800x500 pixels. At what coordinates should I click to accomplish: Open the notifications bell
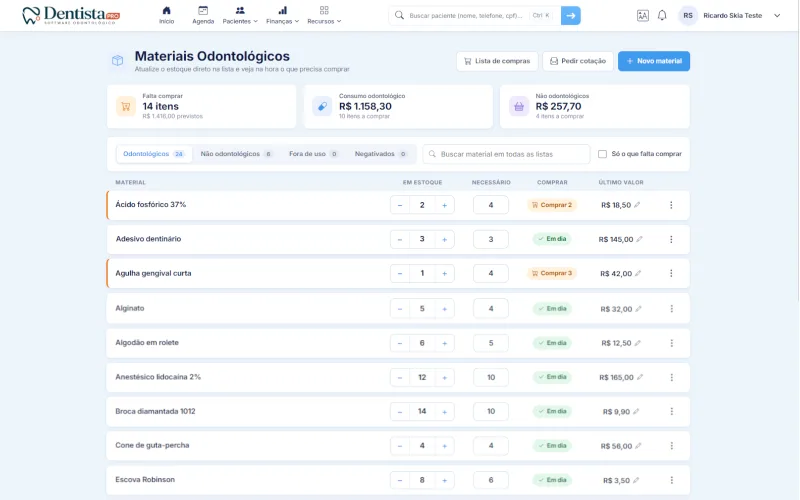point(662,15)
